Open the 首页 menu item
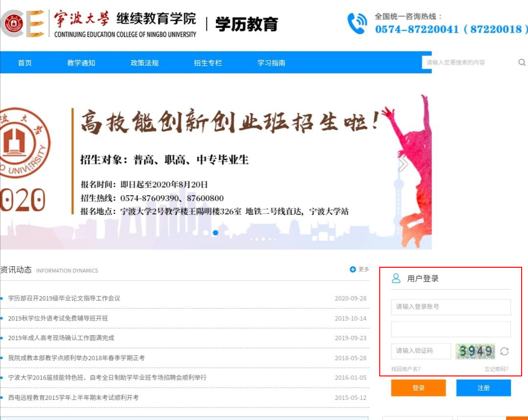528x420 pixels. pos(24,63)
